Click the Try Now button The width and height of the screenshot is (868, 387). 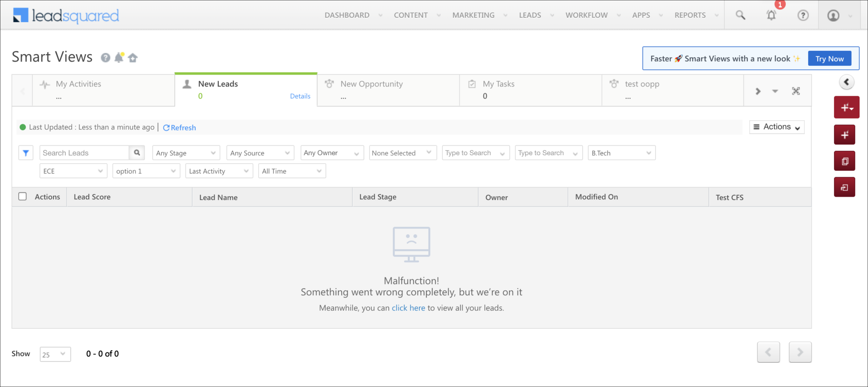[829, 58]
